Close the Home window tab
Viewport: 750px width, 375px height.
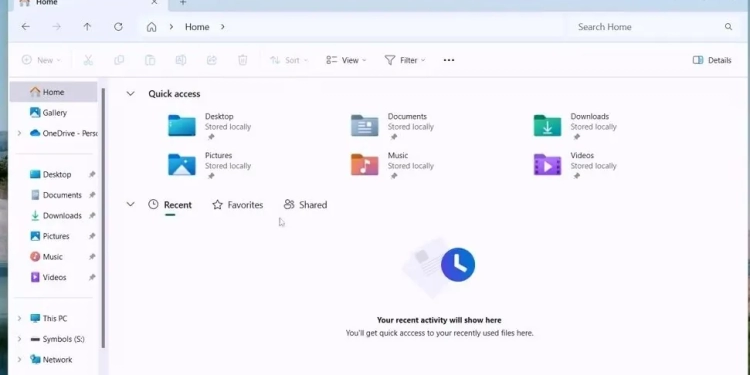[x=154, y=2]
